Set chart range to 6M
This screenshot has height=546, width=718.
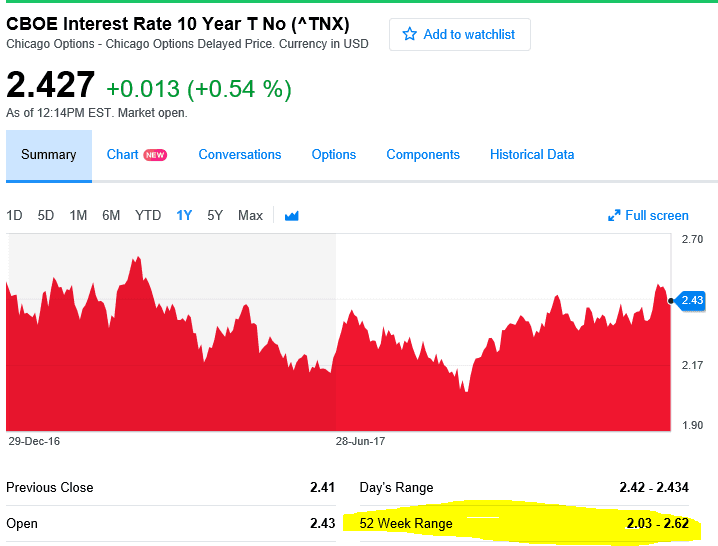111,215
